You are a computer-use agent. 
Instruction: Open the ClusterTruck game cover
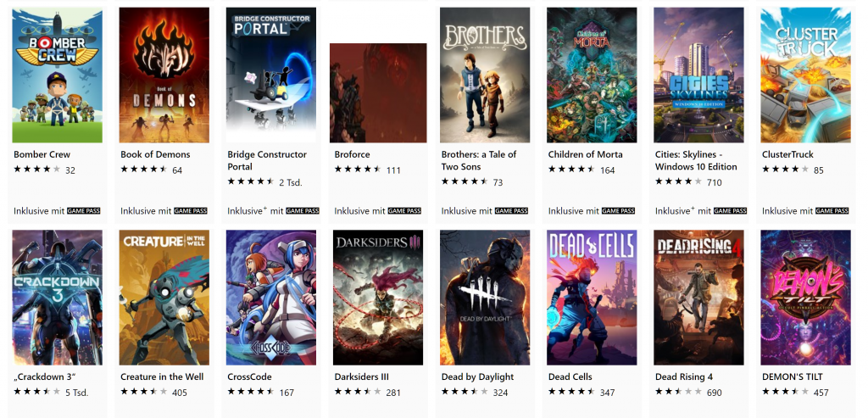pos(805,75)
